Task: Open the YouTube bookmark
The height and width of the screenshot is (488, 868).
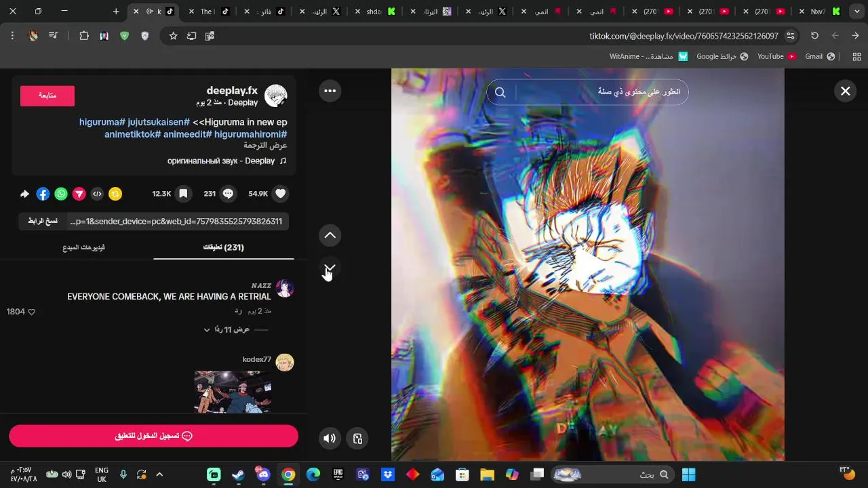Action: point(776,56)
